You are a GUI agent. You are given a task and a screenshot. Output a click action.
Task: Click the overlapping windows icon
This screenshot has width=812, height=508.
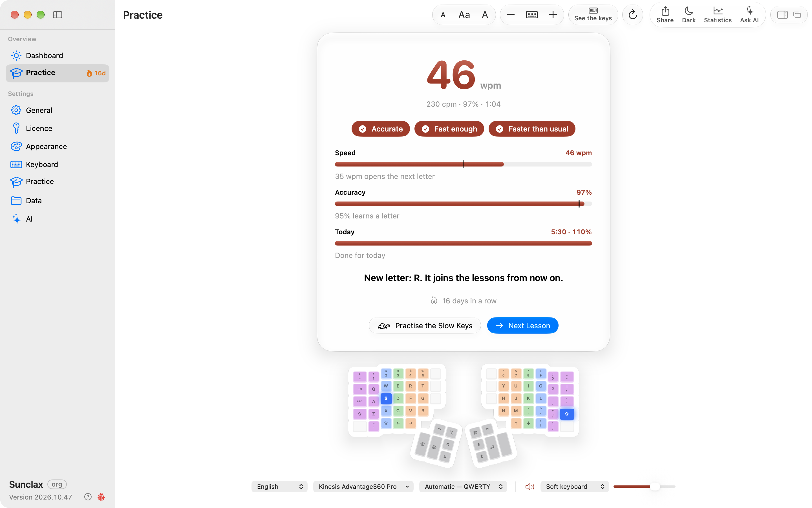tap(797, 15)
